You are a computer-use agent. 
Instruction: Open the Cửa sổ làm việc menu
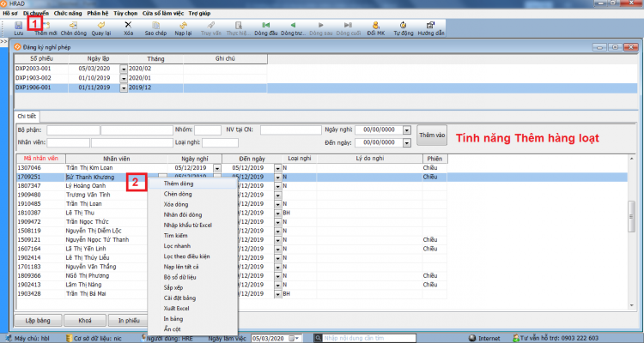pos(163,13)
